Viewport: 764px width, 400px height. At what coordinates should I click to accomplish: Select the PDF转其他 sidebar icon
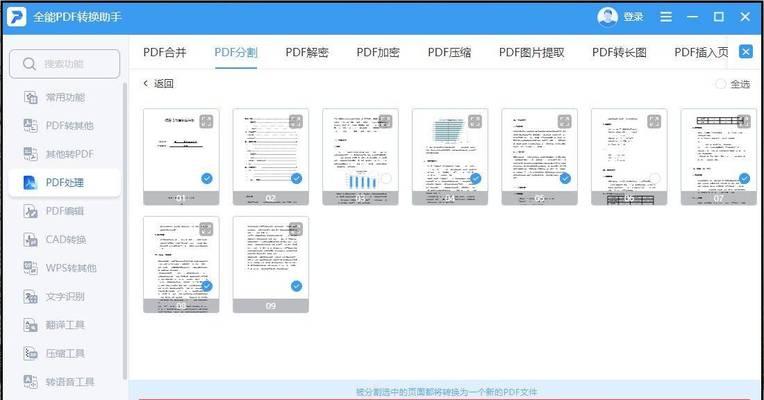[x=30, y=126]
